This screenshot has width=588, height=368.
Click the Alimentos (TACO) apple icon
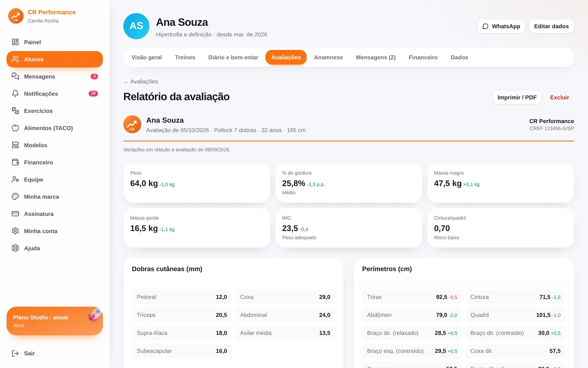pyautogui.click(x=15, y=128)
